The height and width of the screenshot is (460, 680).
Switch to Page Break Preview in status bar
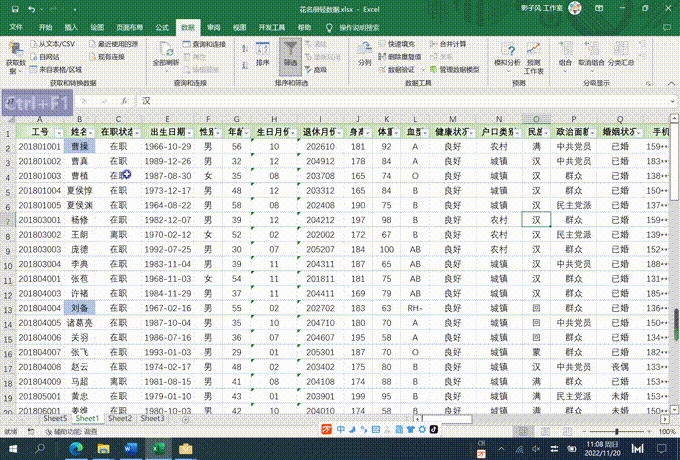click(567, 431)
